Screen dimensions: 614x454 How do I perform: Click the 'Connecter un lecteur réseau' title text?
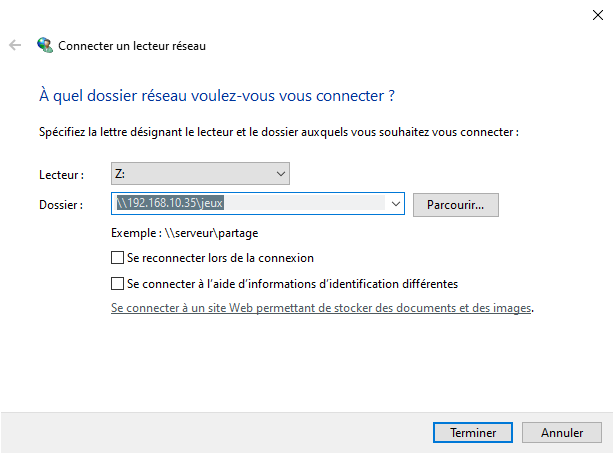[x=132, y=46]
